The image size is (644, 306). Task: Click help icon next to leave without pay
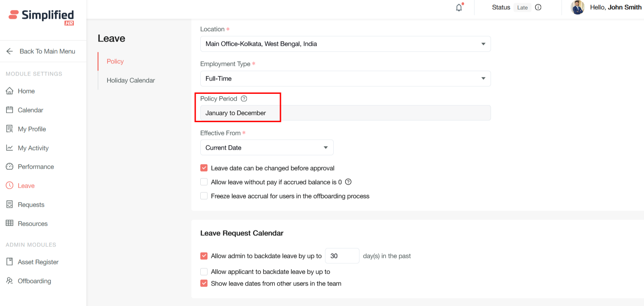pos(348,182)
